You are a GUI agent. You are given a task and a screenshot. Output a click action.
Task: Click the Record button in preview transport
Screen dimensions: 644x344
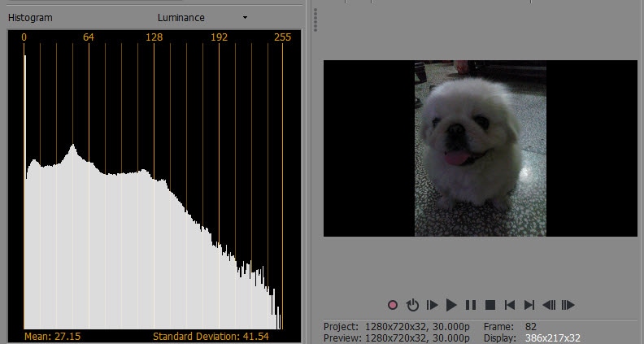[x=393, y=305]
